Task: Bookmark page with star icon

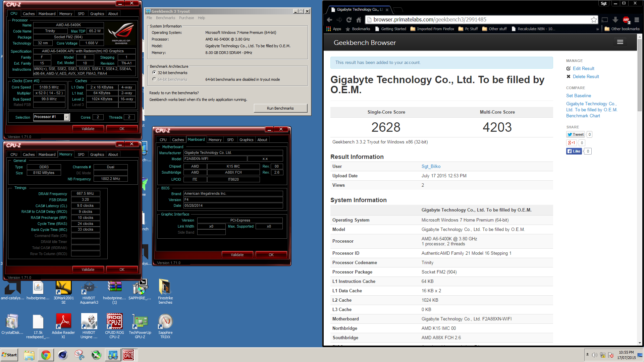Action: point(594,20)
